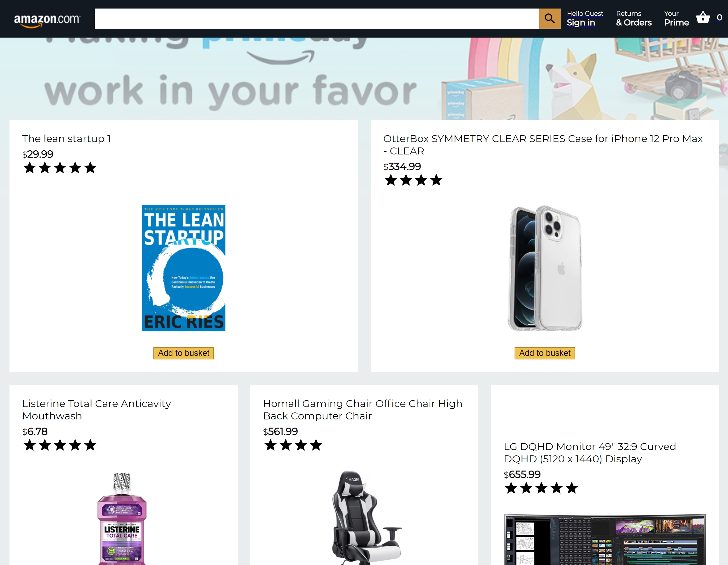The width and height of the screenshot is (728, 565).
Task: Add The lean startup to basket
Action: [184, 353]
